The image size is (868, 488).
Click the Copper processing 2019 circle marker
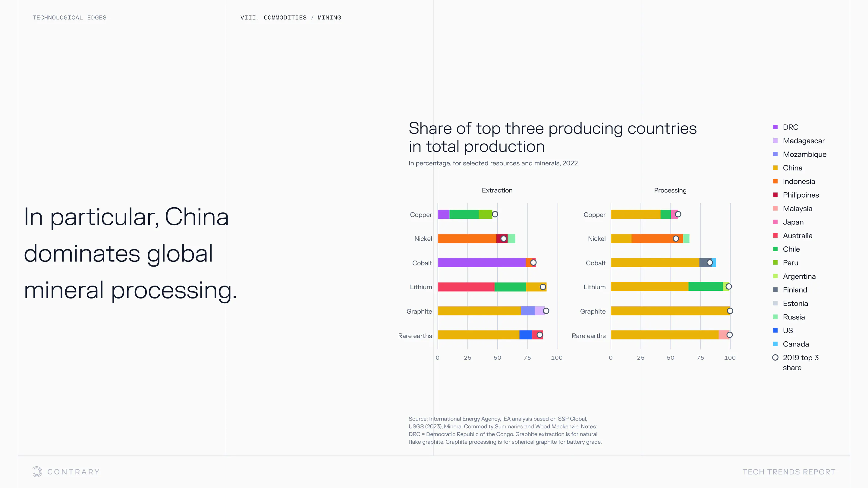[678, 214]
